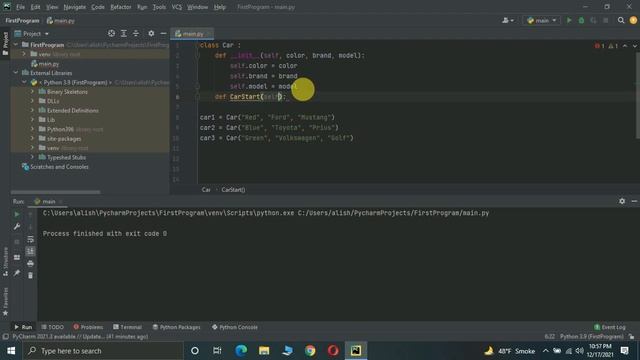Image resolution: width=640 pixels, height=360 pixels.
Task: Open the Terminal tool window
Action: (127, 327)
